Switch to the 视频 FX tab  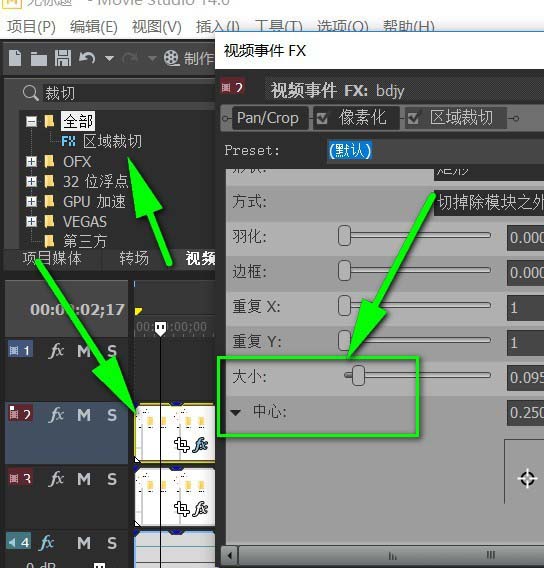click(x=200, y=258)
